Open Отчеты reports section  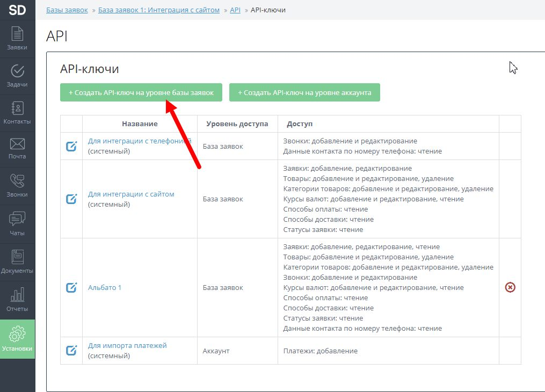17,300
